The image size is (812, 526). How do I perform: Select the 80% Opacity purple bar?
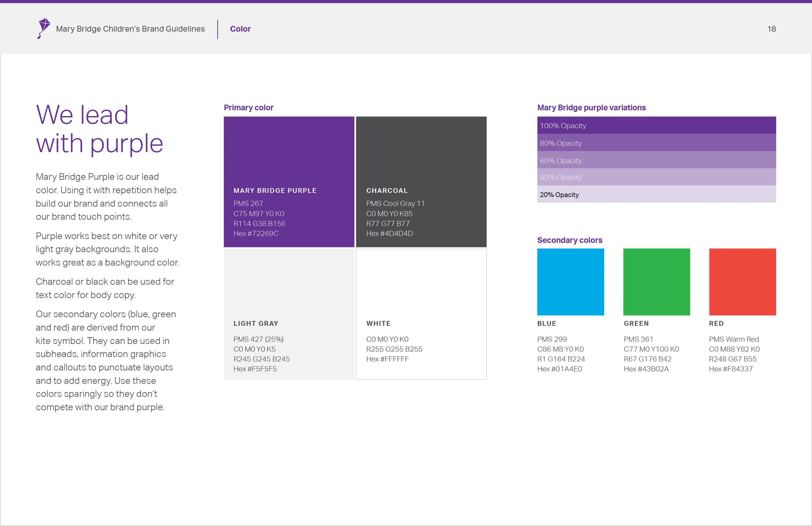[656, 143]
